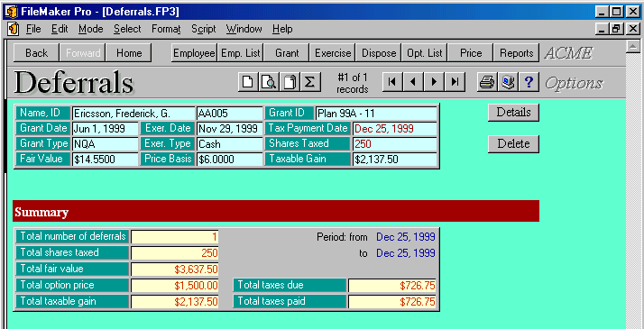Image resolution: width=644 pixels, height=329 pixels.
Task: Click the Forward navigation button
Action: 83,53
